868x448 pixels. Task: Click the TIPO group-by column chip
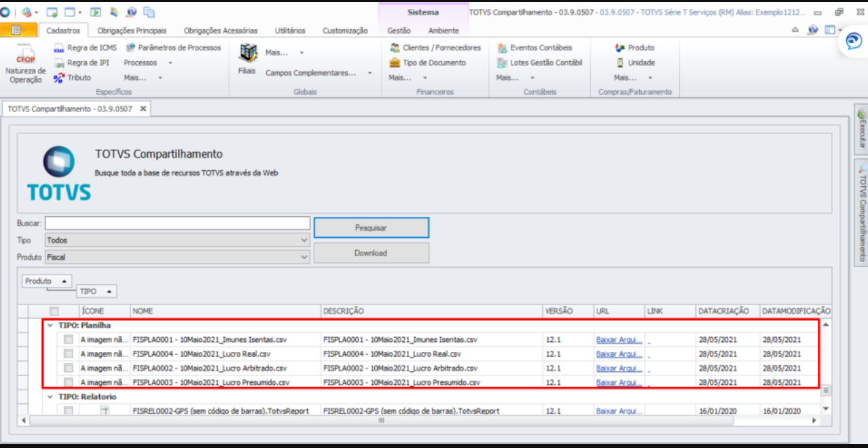96,291
